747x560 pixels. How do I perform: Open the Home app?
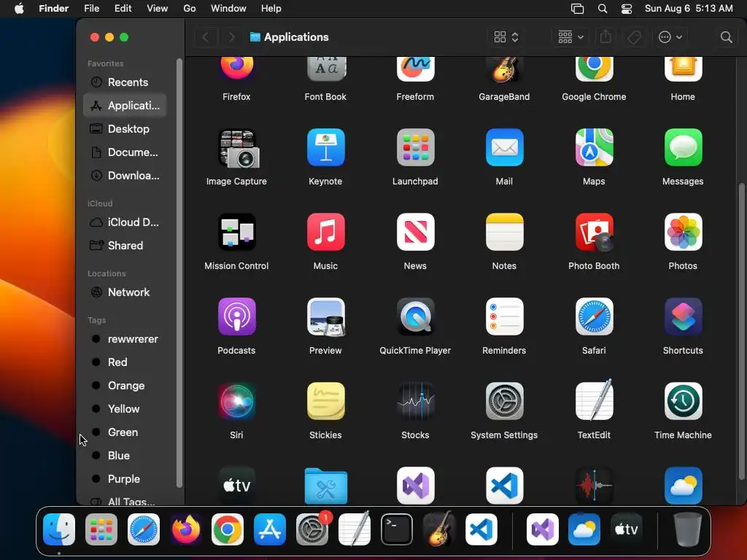click(x=683, y=69)
